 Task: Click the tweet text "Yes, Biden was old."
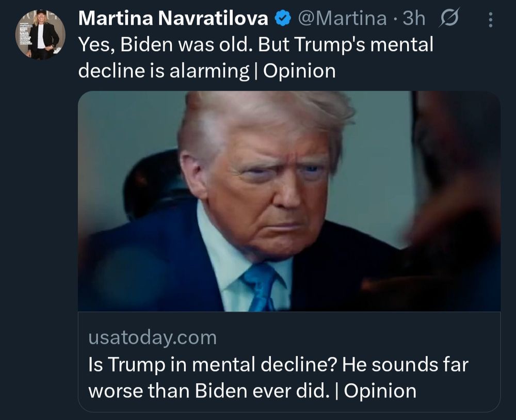(165, 45)
